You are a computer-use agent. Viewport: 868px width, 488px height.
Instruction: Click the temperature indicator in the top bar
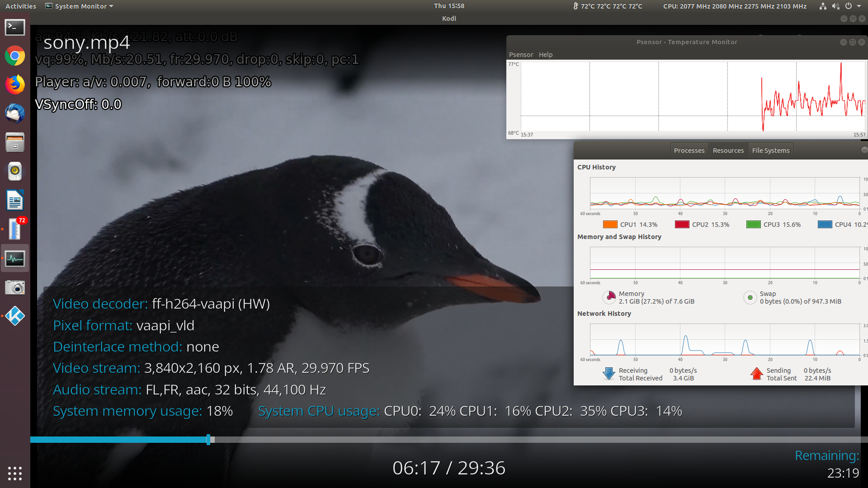point(608,6)
